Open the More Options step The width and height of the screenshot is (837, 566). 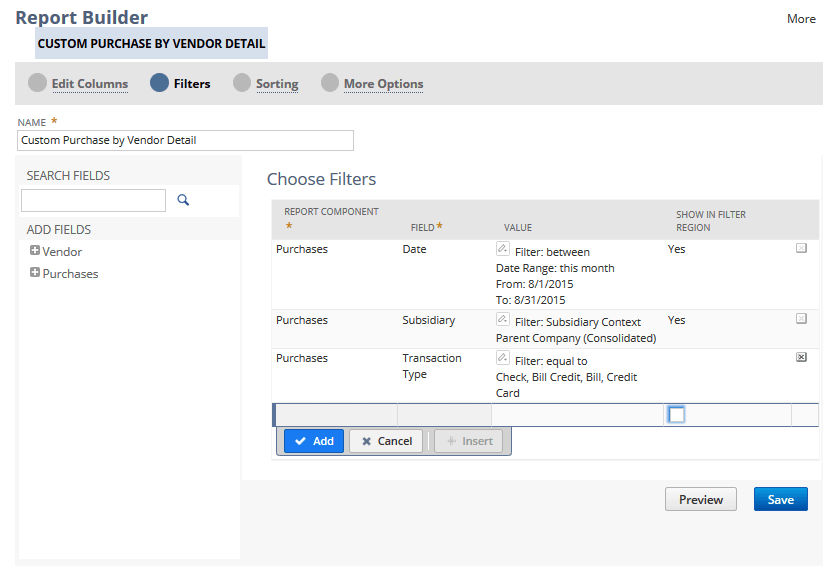click(x=383, y=84)
